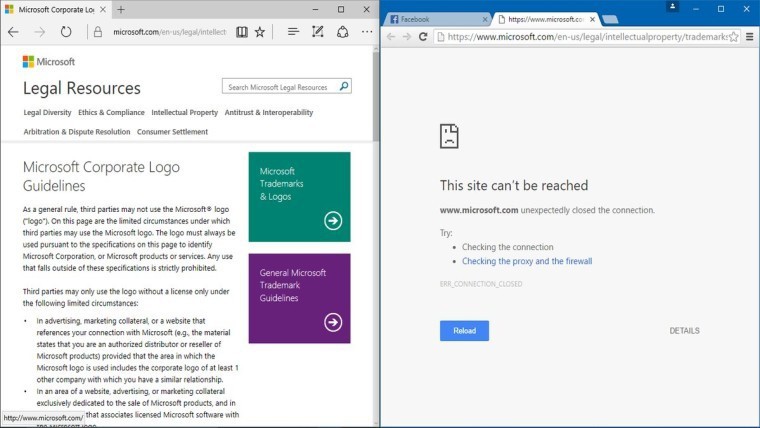Open General Microsoft Trademark Guidelines tile
Image resolution: width=760 pixels, height=428 pixels.
pos(299,298)
